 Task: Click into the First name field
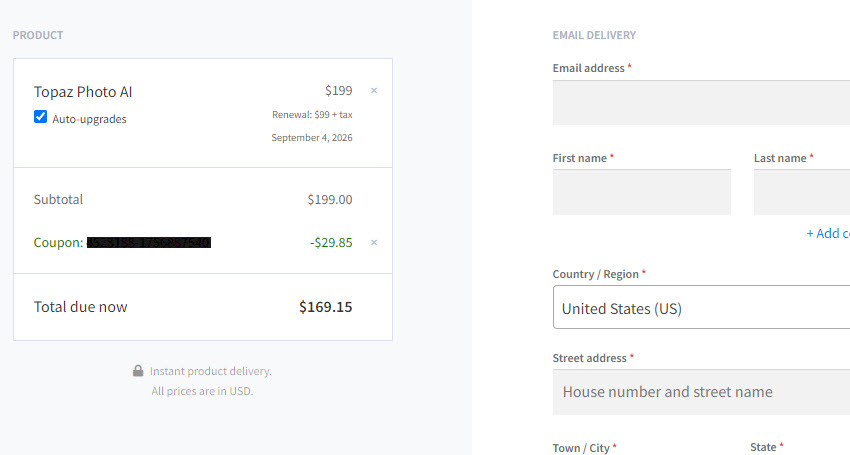pyautogui.click(x=642, y=192)
